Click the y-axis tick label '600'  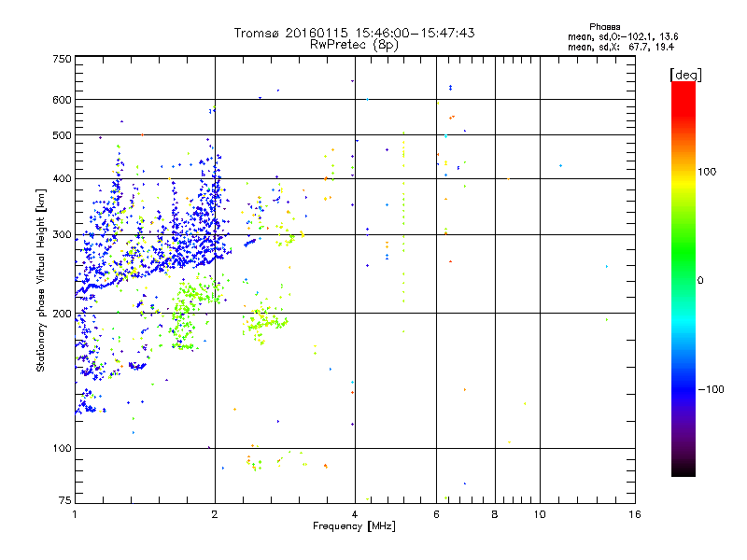click(x=62, y=100)
